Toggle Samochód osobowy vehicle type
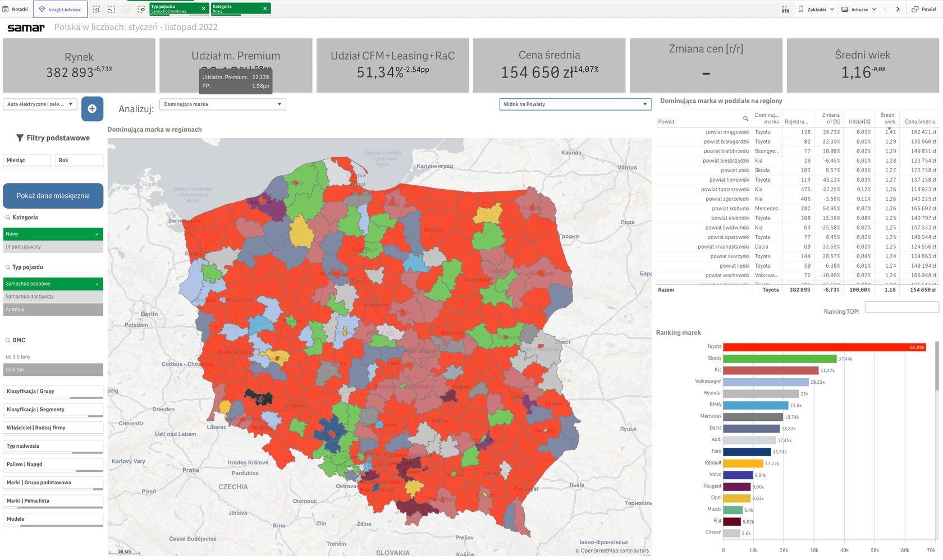This screenshot has width=943, height=560. [x=53, y=284]
